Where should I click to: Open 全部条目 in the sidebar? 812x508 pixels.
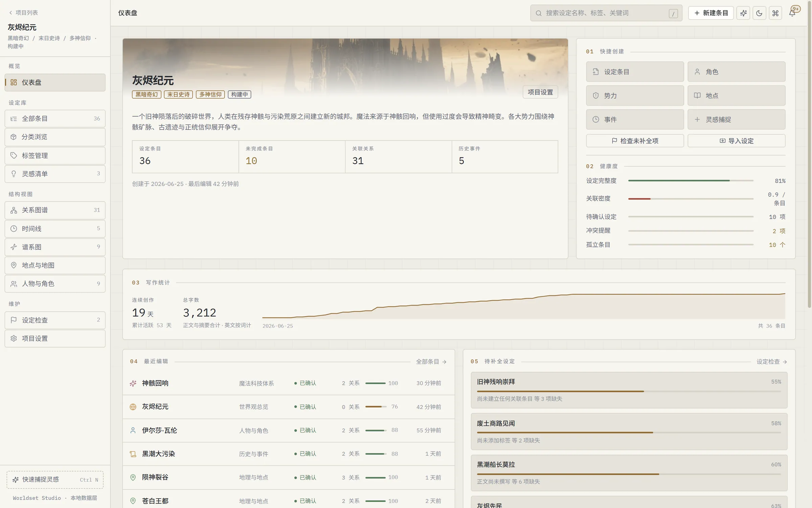[55, 119]
